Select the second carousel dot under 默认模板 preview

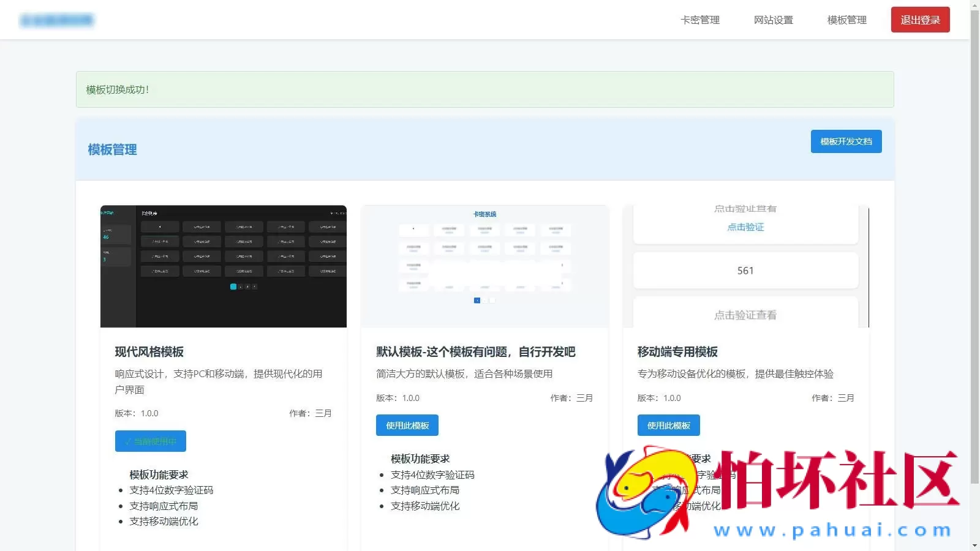tap(485, 300)
